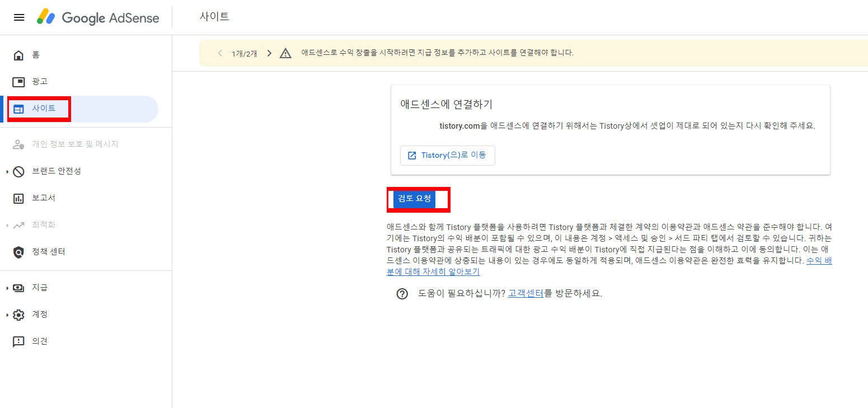Go to previous notification arrow
868x408 pixels.
(220, 53)
